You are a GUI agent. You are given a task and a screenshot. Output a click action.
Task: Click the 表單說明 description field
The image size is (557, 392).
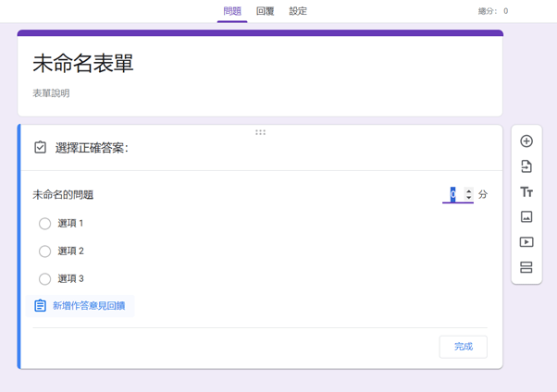coord(51,93)
